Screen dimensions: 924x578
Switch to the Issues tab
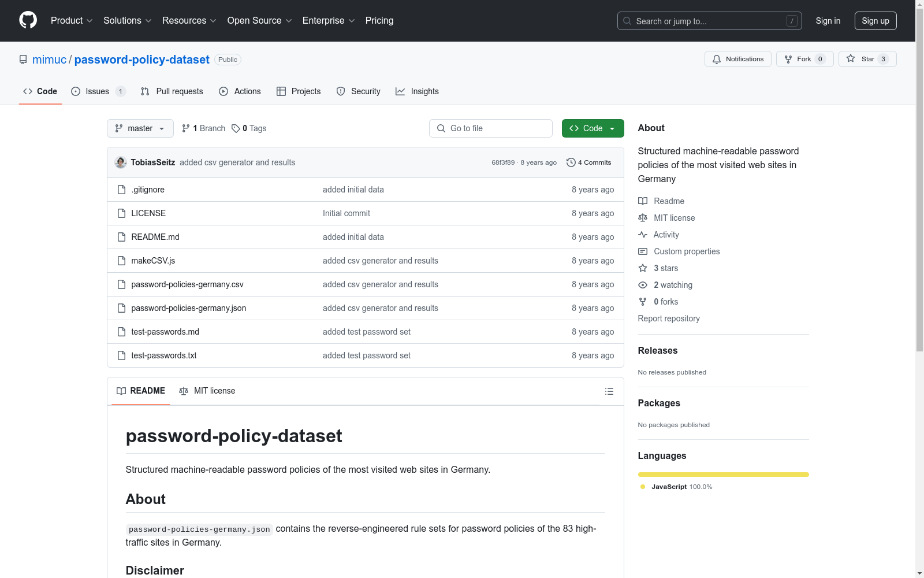point(98,91)
